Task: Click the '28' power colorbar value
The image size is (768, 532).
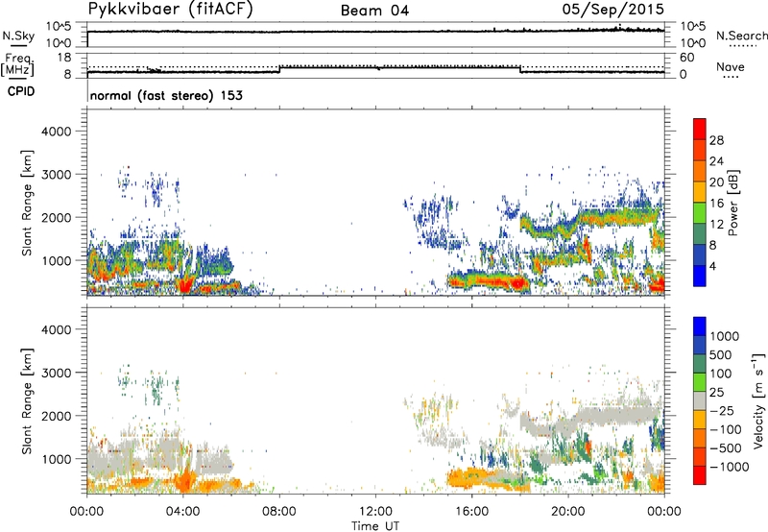Action: pyautogui.click(x=716, y=140)
